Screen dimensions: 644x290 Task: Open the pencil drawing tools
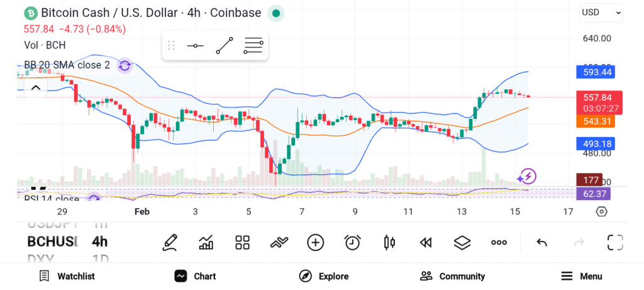(x=170, y=242)
